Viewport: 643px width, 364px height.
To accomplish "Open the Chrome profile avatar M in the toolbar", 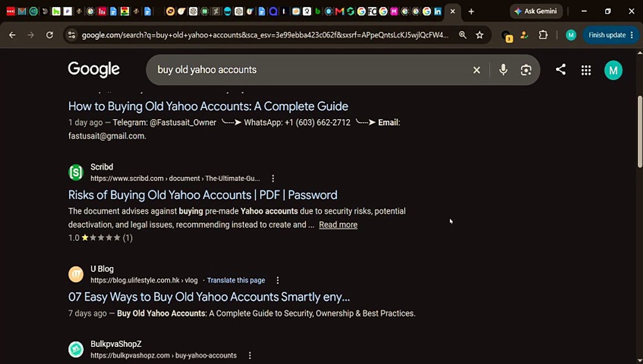I will [x=571, y=35].
